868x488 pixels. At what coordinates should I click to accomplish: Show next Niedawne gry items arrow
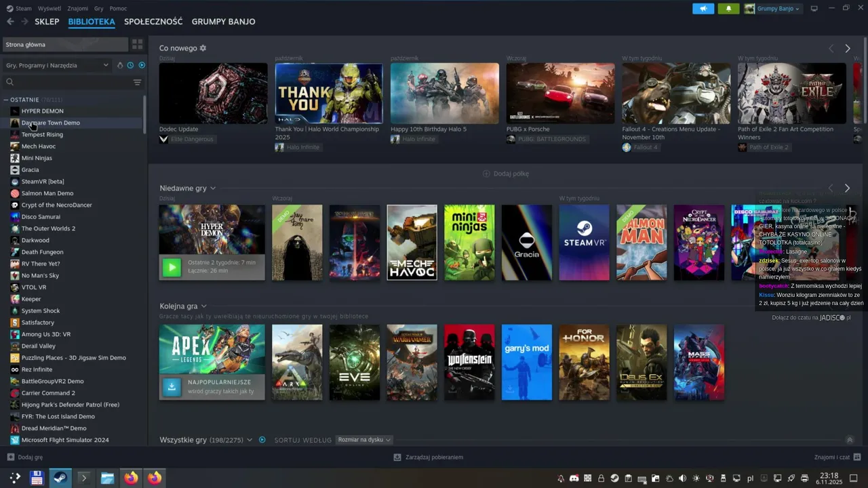[x=847, y=188]
